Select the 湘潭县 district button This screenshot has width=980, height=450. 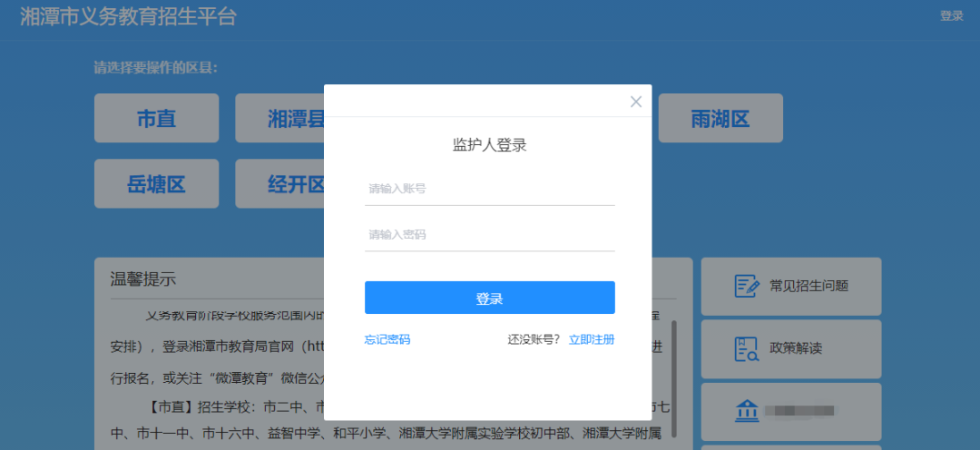(x=280, y=118)
